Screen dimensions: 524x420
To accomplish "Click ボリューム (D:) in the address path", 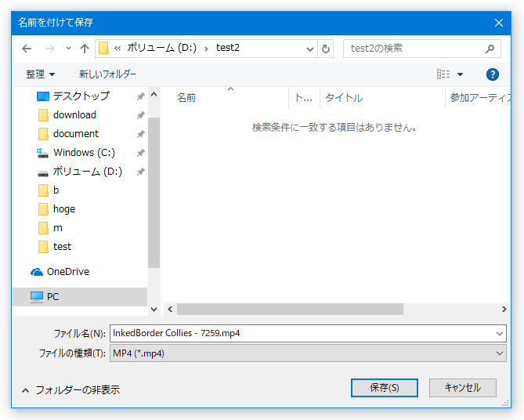I will (x=162, y=48).
